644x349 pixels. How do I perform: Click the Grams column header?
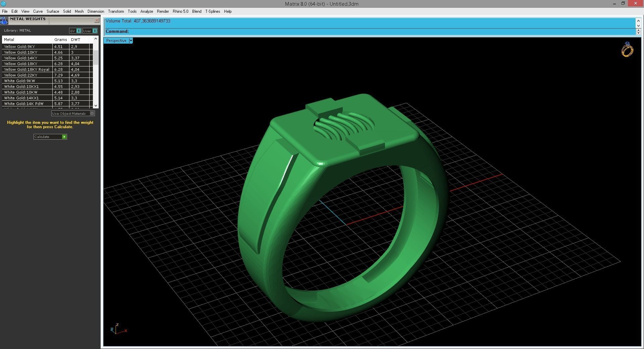coord(61,40)
